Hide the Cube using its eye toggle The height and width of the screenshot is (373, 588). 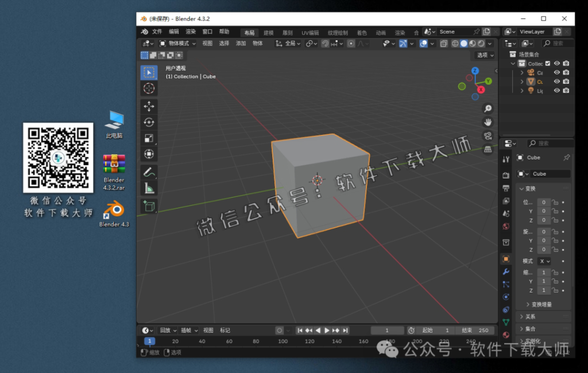point(556,81)
